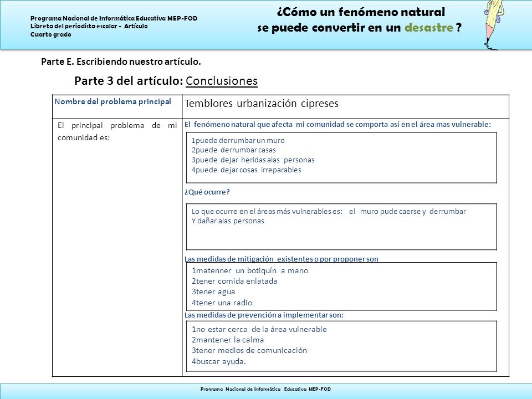Click table label 'Nombre del problema principal'
This screenshot has height=399, width=532.
click(112, 101)
